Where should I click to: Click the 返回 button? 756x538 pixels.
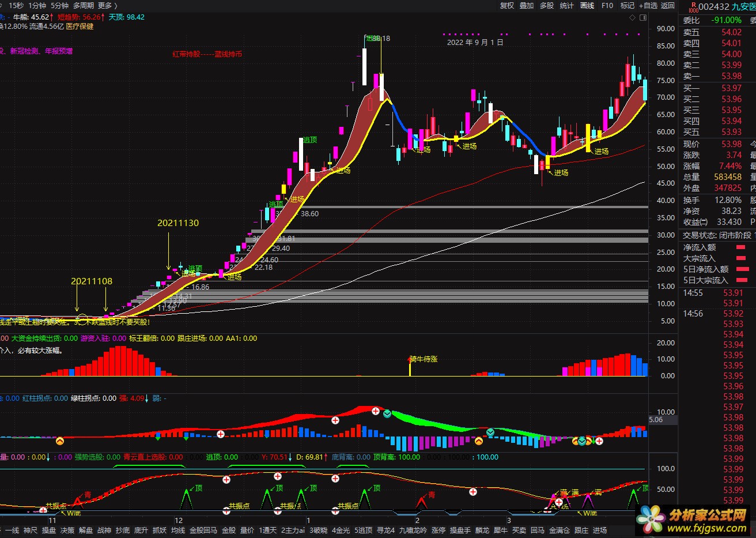click(x=668, y=5)
